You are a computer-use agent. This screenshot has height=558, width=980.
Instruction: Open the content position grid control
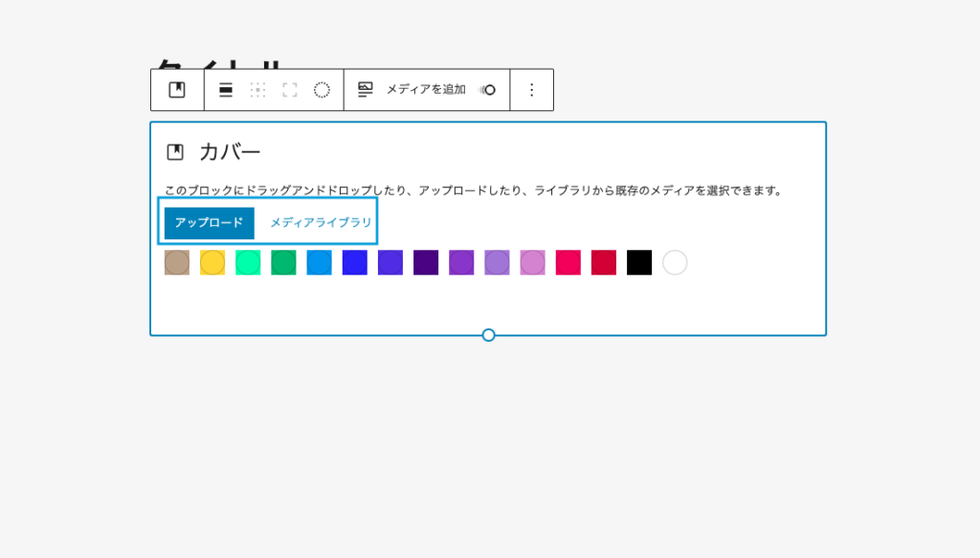pos(257,90)
